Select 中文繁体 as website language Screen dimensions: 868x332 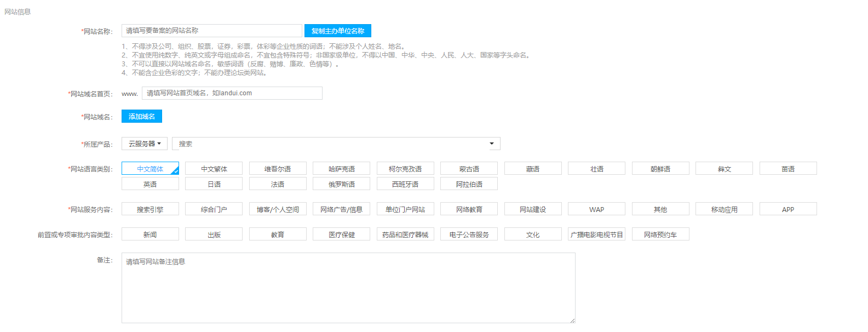coord(214,169)
